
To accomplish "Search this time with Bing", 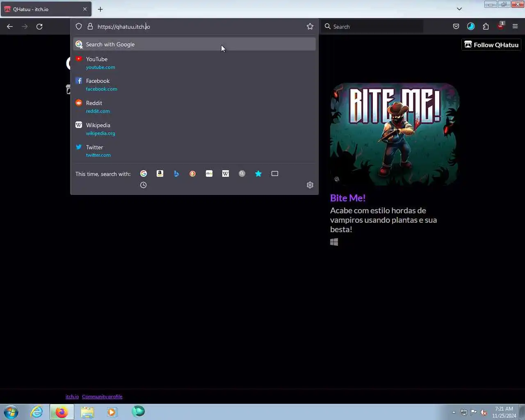I will click(x=176, y=173).
